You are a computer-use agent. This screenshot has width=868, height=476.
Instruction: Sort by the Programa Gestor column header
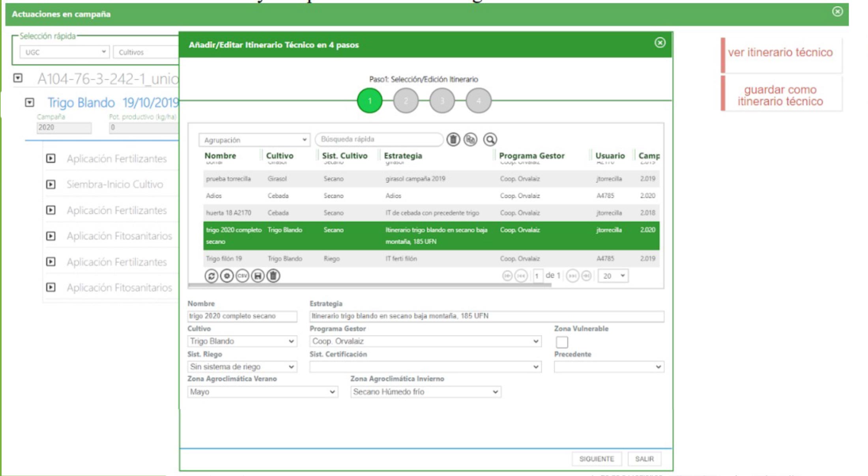(x=531, y=156)
